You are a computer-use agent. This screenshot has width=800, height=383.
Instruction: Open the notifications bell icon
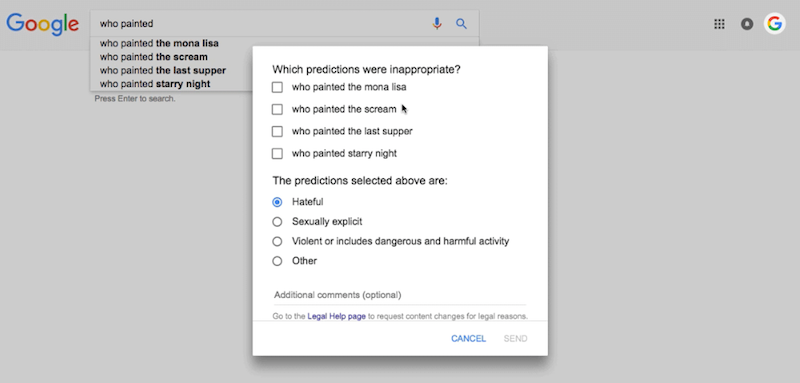coord(747,24)
